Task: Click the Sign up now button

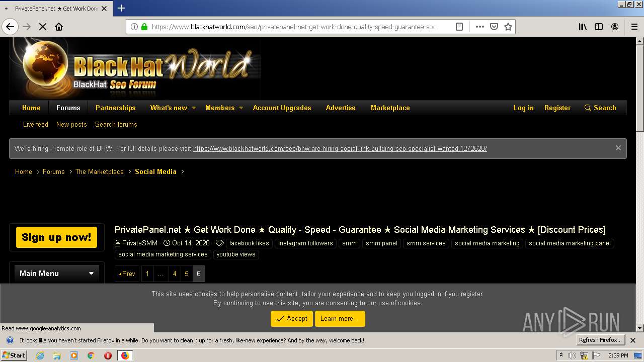Action: [x=56, y=237]
